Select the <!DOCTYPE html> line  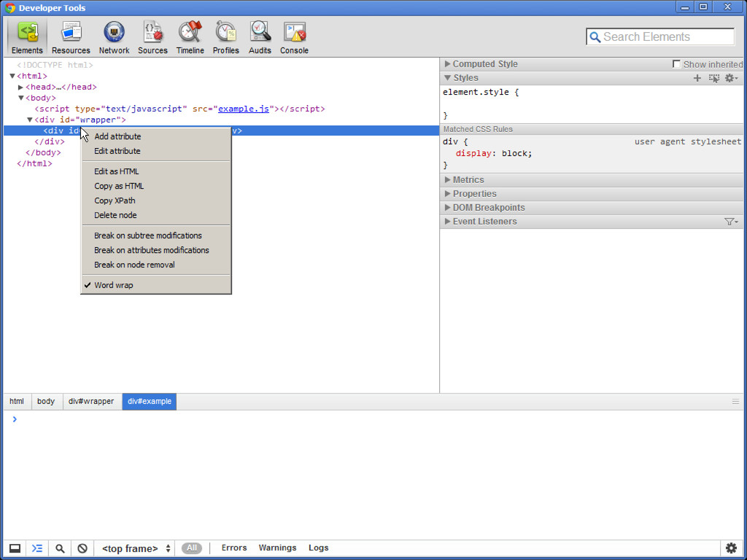(x=55, y=65)
